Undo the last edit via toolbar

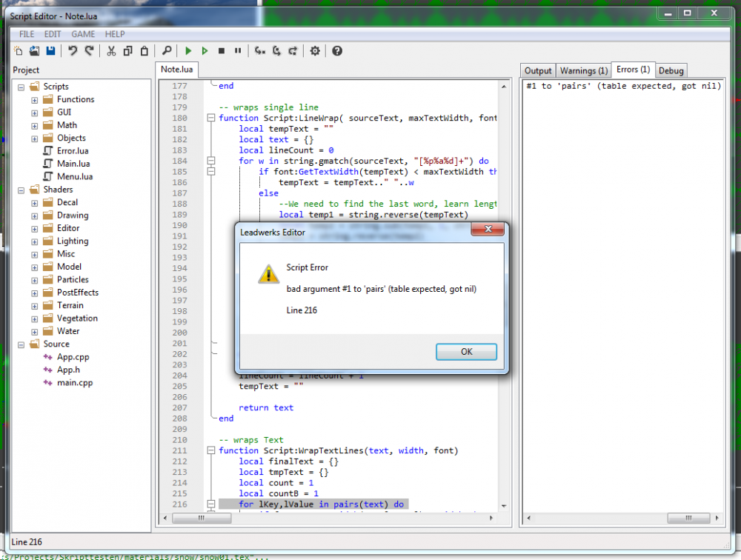(x=73, y=51)
